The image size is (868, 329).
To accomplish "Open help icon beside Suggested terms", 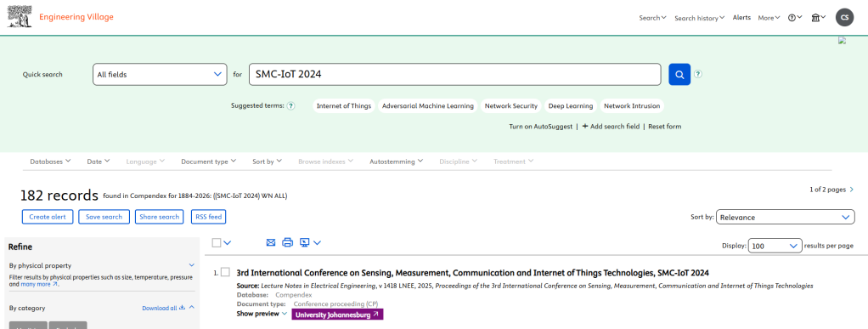I will click(x=291, y=105).
